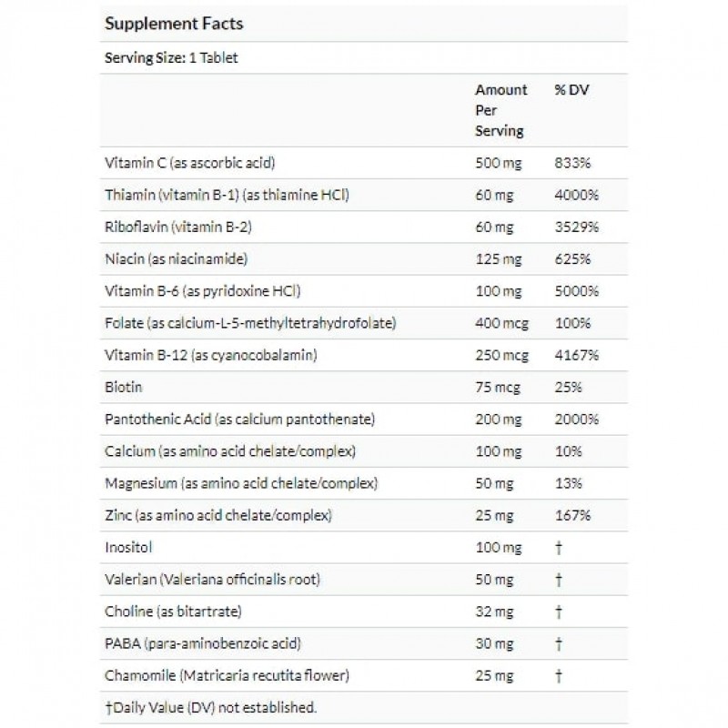Click the Niacin 125 mg amount
The width and height of the screenshot is (728, 728).
(499, 259)
